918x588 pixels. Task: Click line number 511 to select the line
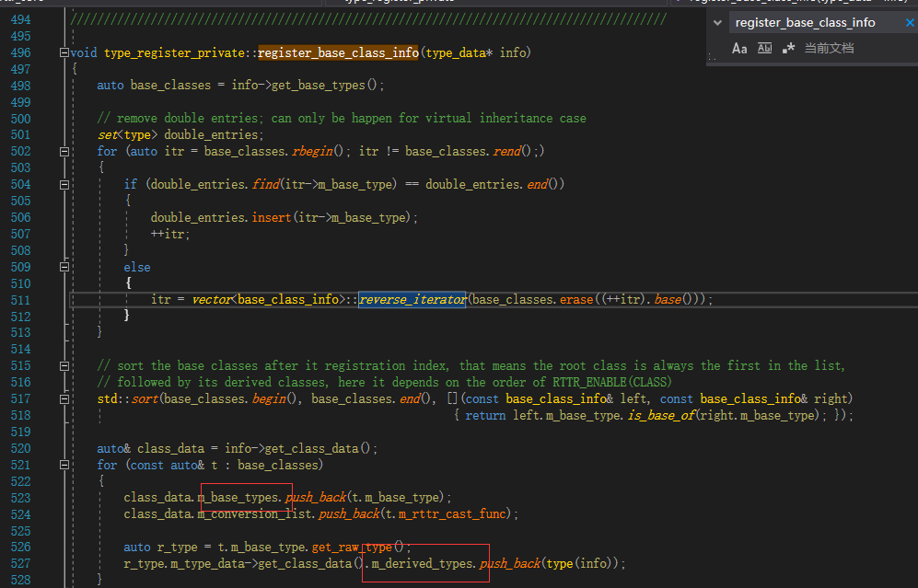[x=20, y=299]
